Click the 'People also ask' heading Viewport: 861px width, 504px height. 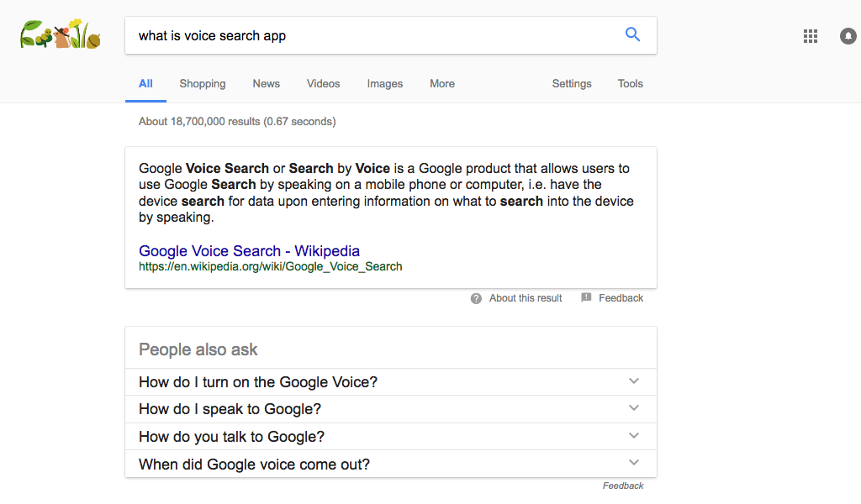pyautogui.click(x=198, y=350)
